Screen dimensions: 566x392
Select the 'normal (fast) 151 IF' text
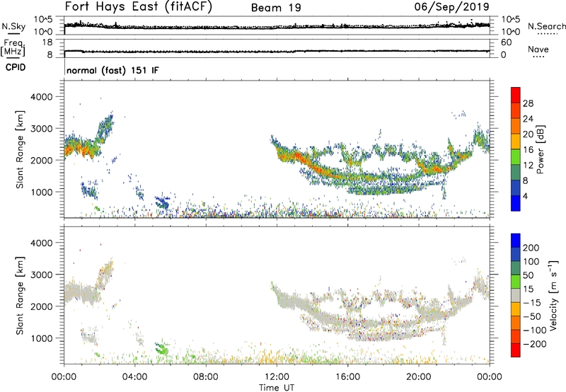(x=112, y=70)
